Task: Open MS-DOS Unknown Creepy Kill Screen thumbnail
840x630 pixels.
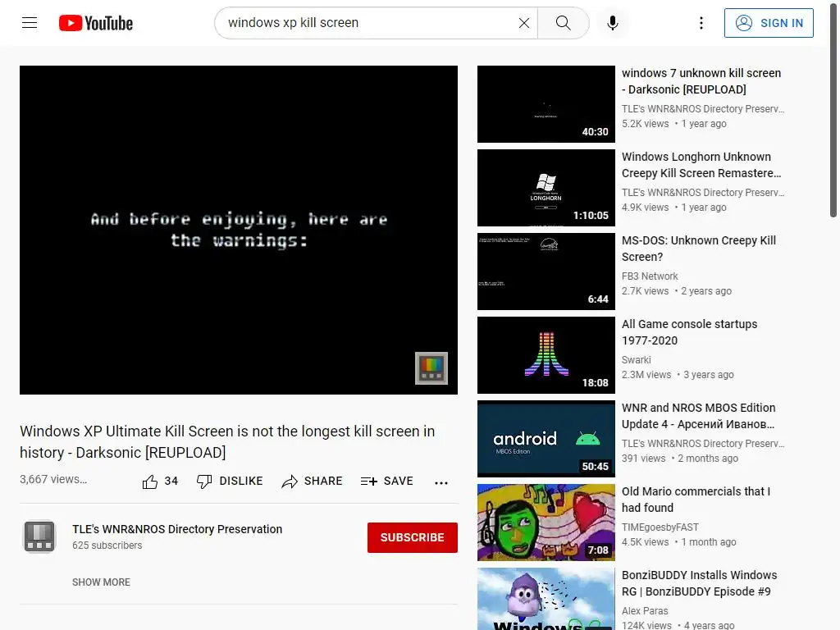Action: [x=546, y=271]
